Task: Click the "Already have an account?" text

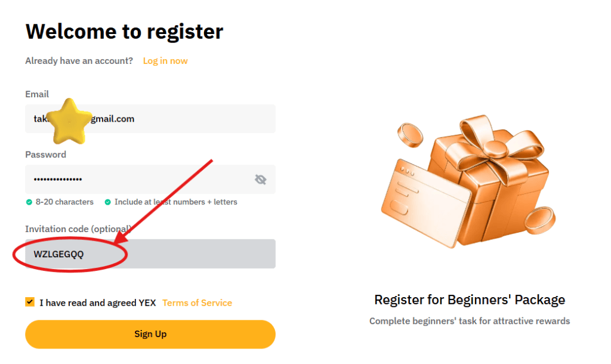Action: 79,60
